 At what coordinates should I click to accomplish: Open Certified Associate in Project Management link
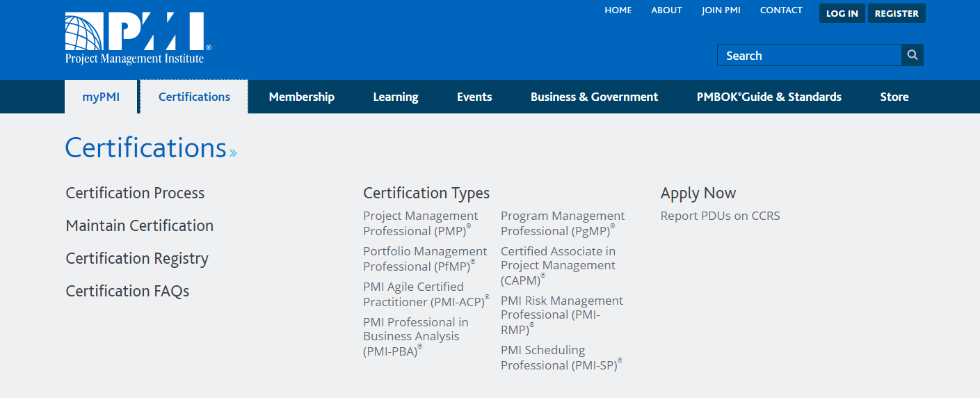[x=558, y=265]
